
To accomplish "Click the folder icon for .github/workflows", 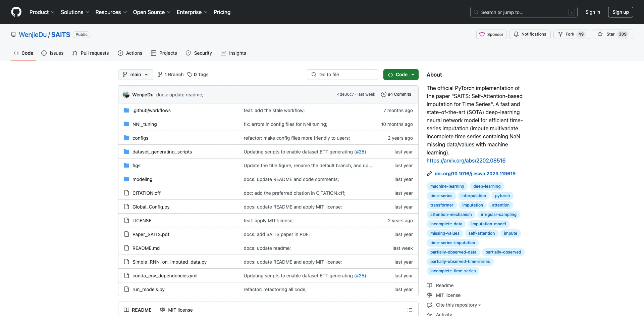I will coord(126,110).
